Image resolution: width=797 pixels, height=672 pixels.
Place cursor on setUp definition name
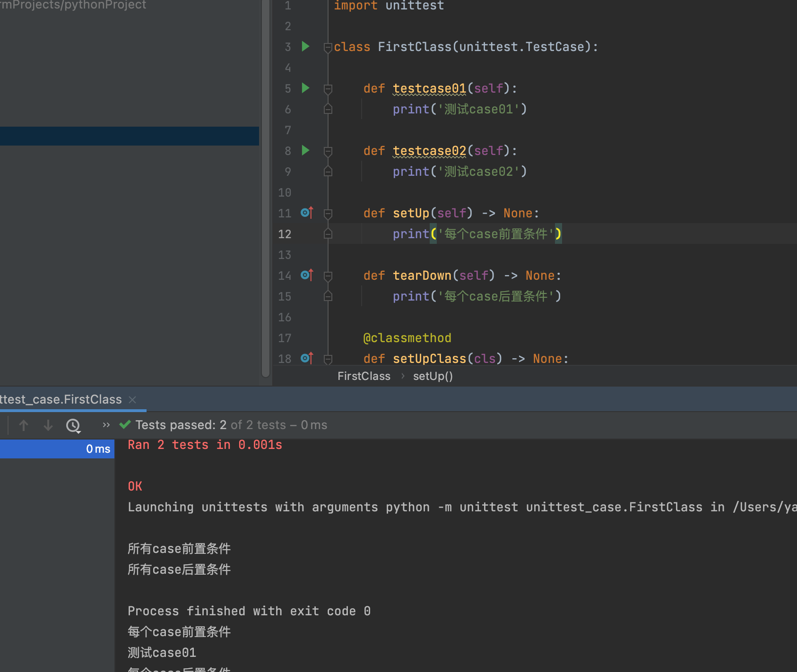[411, 213]
